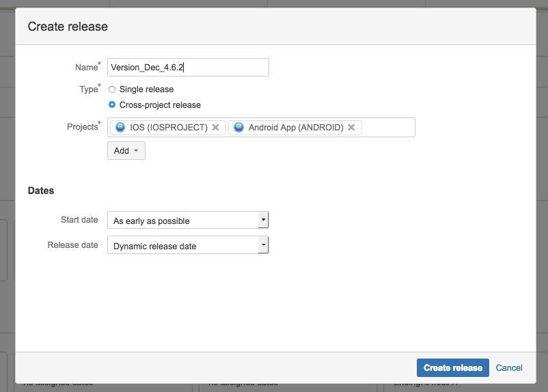Click the 'Android App (ANDROID)' tag text
The image size is (548, 392).
point(296,127)
